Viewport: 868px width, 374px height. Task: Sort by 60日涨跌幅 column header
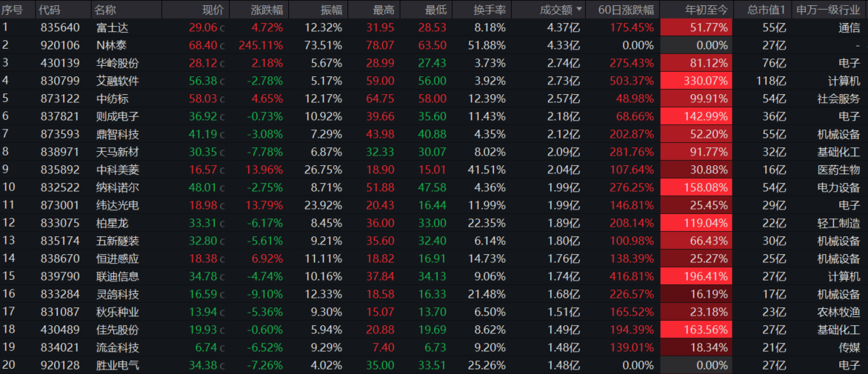tap(627, 10)
